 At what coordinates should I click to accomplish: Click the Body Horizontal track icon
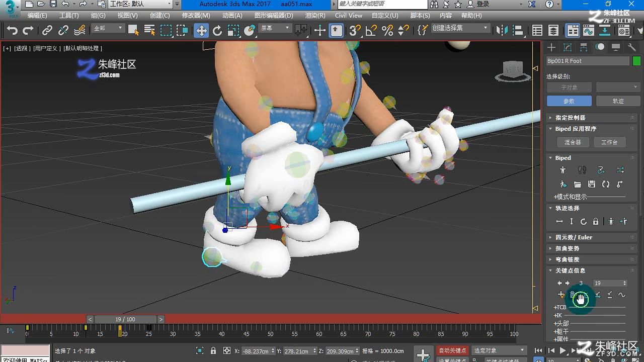[559, 222]
